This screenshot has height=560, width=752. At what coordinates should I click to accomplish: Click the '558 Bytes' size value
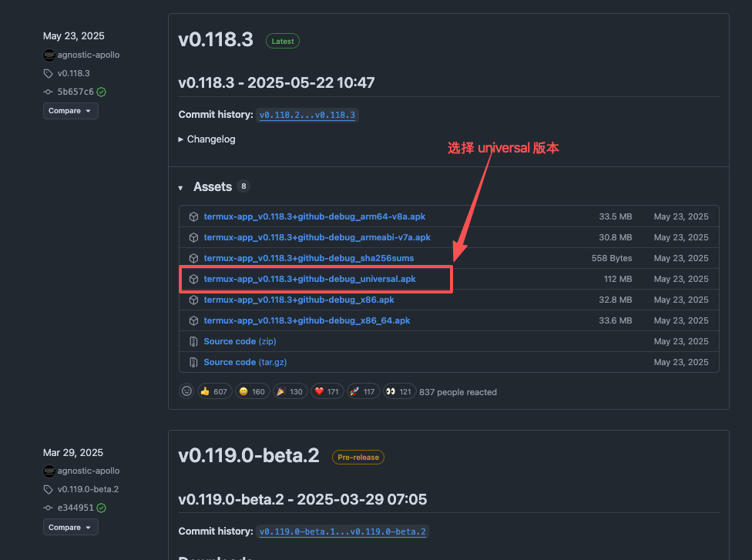612,258
